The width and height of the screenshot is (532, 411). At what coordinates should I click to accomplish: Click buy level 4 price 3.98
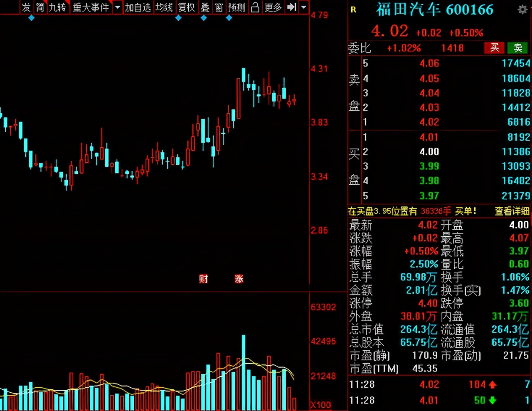(429, 181)
